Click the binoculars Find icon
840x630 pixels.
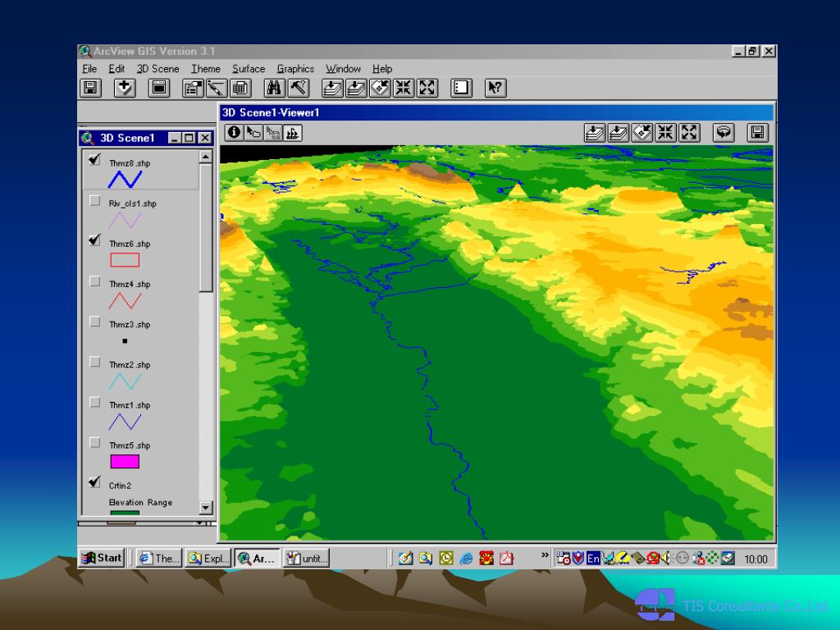[274, 88]
